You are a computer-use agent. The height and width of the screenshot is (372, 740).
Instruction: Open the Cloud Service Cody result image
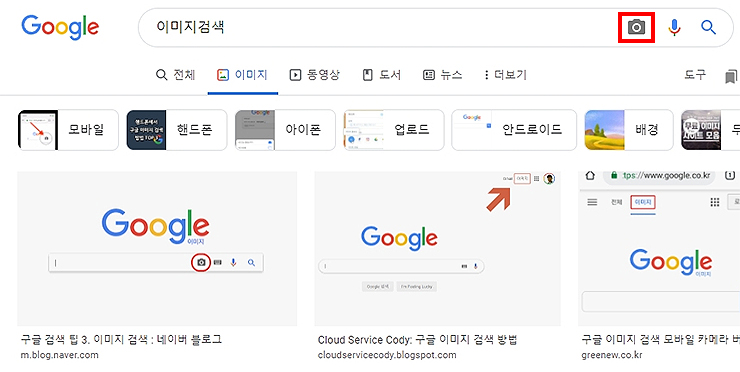coord(437,248)
